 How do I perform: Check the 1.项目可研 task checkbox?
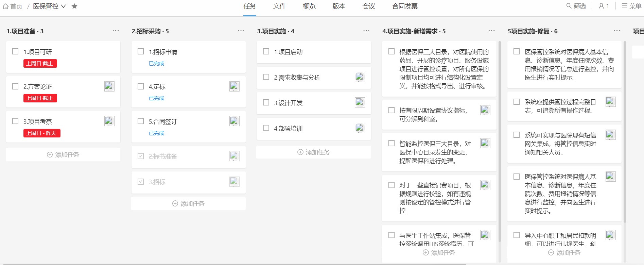[15, 51]
